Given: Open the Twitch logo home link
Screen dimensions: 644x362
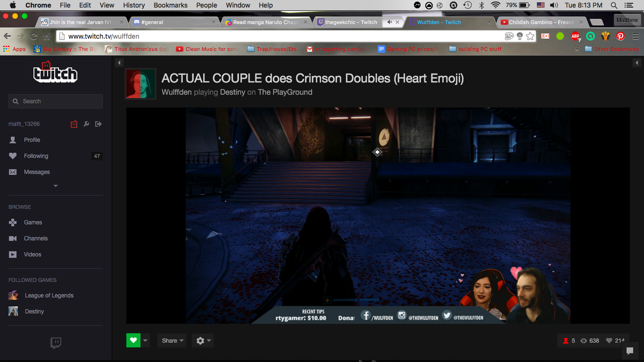Looking at the screenshot, I should coord(56,73).
